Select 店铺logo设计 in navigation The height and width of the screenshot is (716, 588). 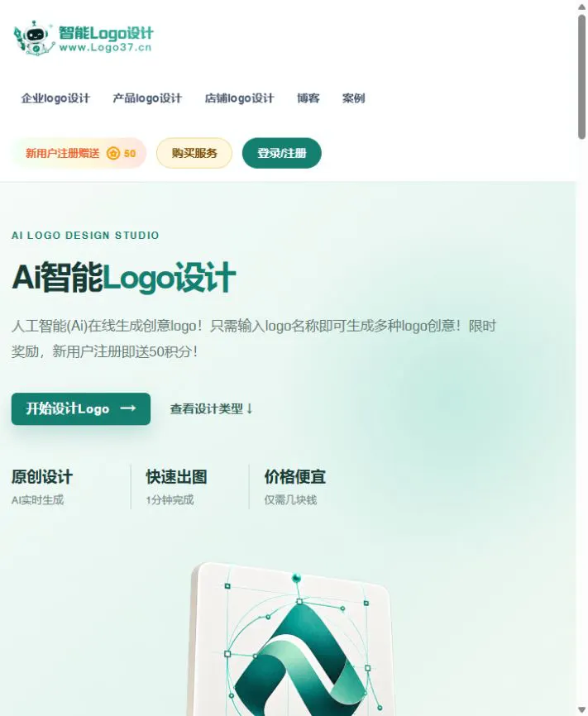(239, 98)
